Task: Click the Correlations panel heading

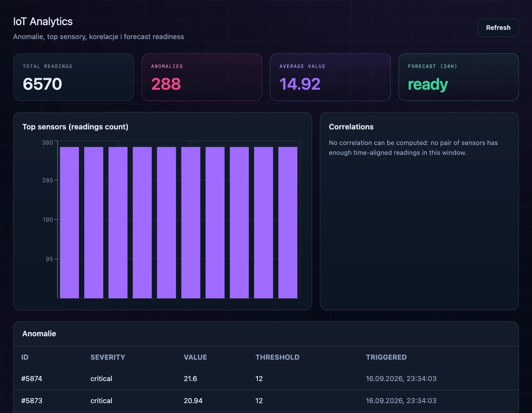Action: [x=351, y=127]
